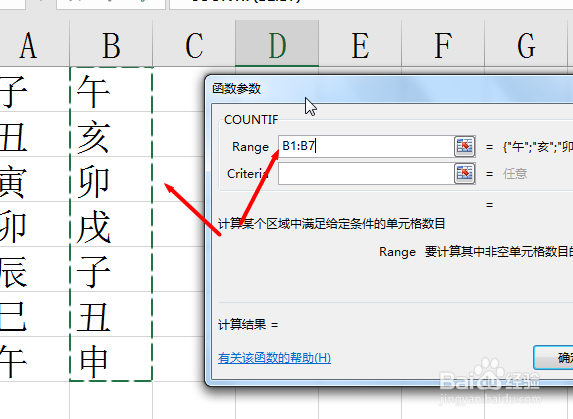Select column E header
Screen dimensions: 573x419
click(360, 43)
